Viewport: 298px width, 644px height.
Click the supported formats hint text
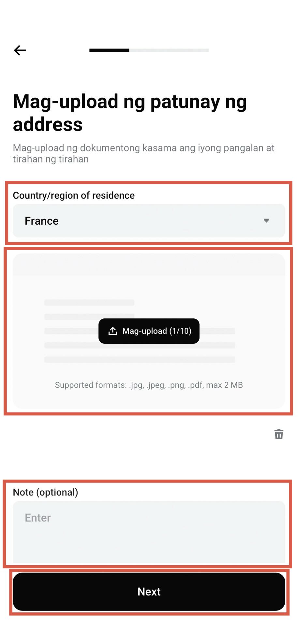[x=149, y=385]
